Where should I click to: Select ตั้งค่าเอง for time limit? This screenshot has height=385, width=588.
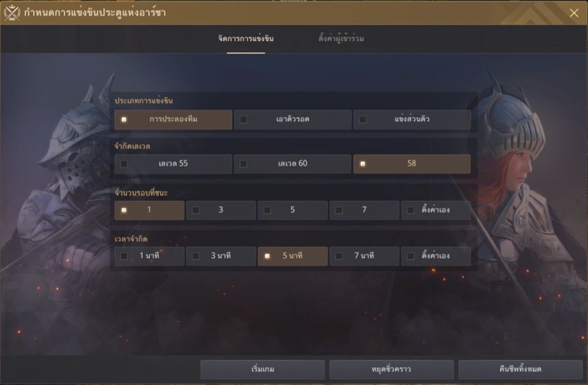(x=436, y=256)
